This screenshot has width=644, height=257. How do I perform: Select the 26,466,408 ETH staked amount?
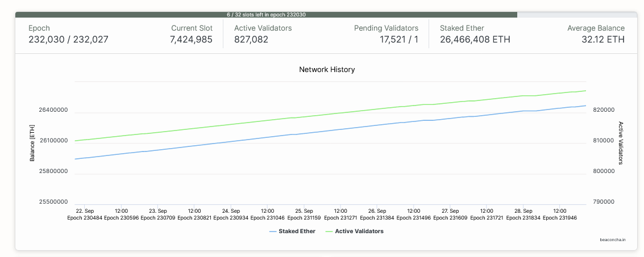pos(475,40)
